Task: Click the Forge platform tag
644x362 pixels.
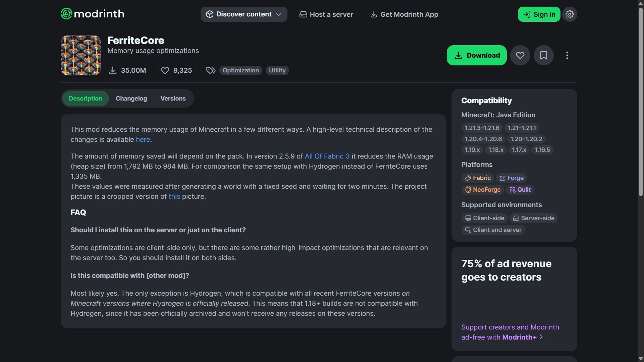Action: pyautogui.click(x=511, y=178)
